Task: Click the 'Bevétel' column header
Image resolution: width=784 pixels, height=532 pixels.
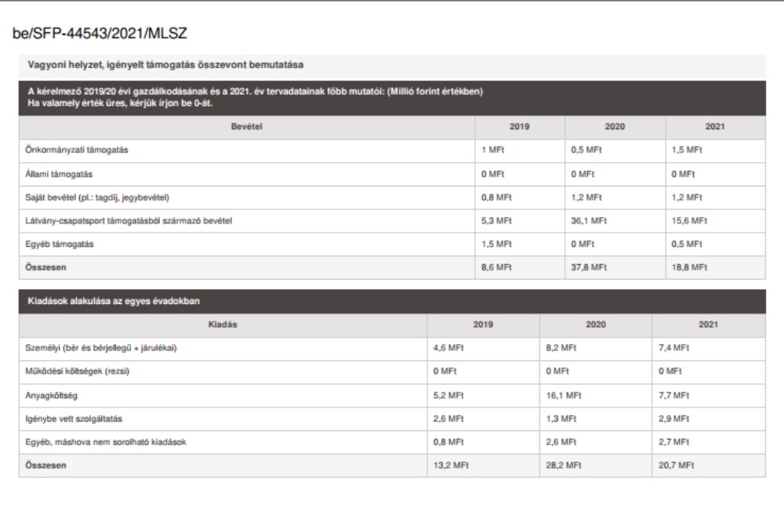Action: 246,127
